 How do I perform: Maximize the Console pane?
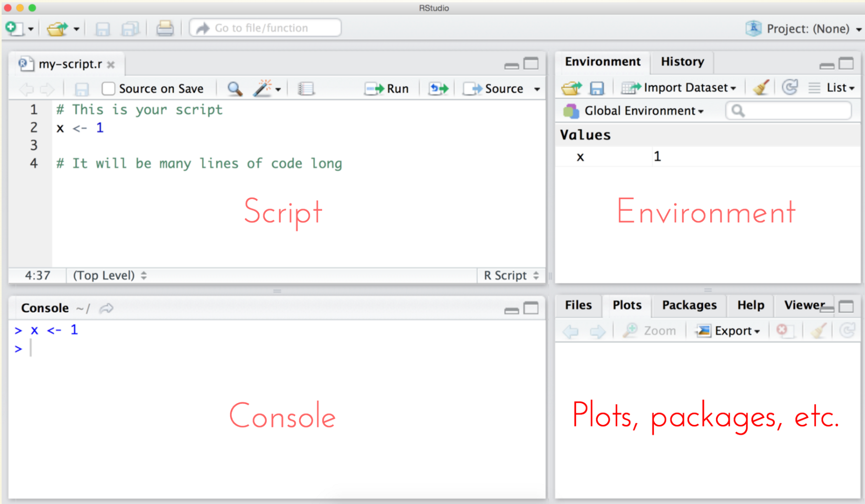531,308
